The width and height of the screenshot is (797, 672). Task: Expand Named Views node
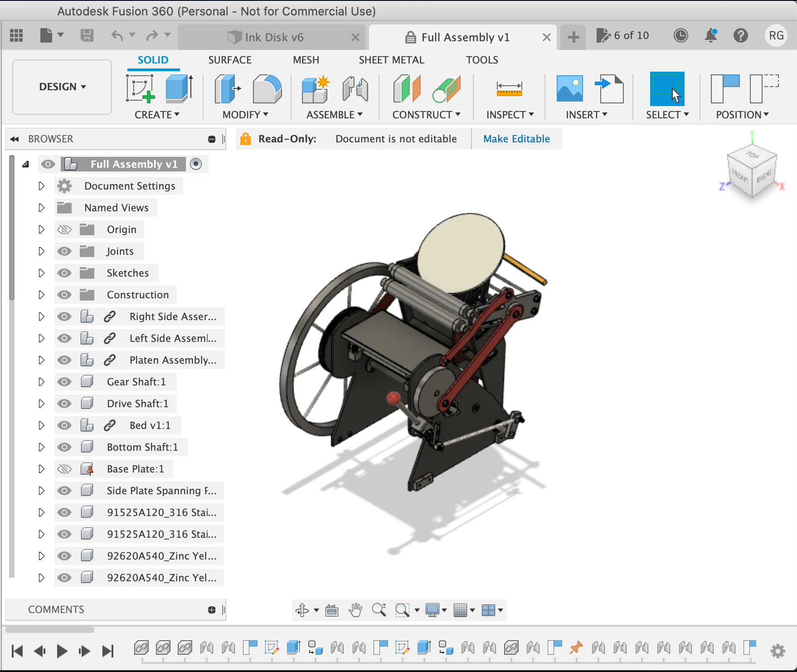(x=41, y=208)
